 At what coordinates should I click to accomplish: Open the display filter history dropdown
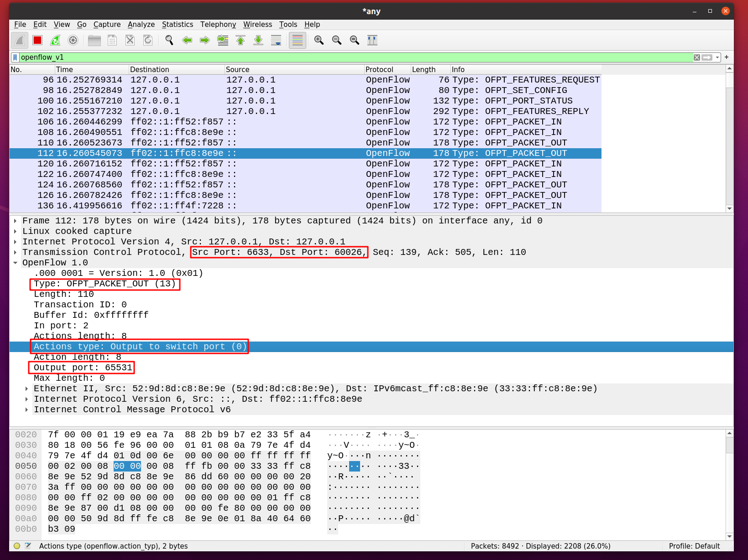[717, 57]
